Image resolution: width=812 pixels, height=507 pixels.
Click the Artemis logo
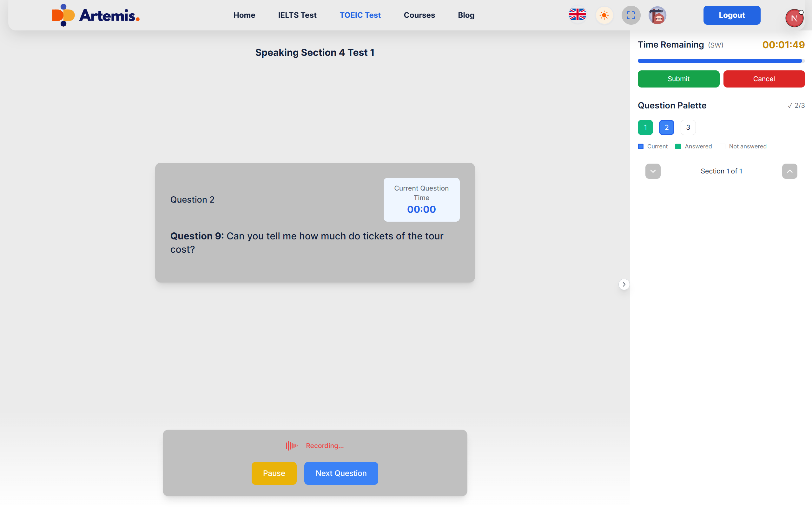click(x=96, y=15)
